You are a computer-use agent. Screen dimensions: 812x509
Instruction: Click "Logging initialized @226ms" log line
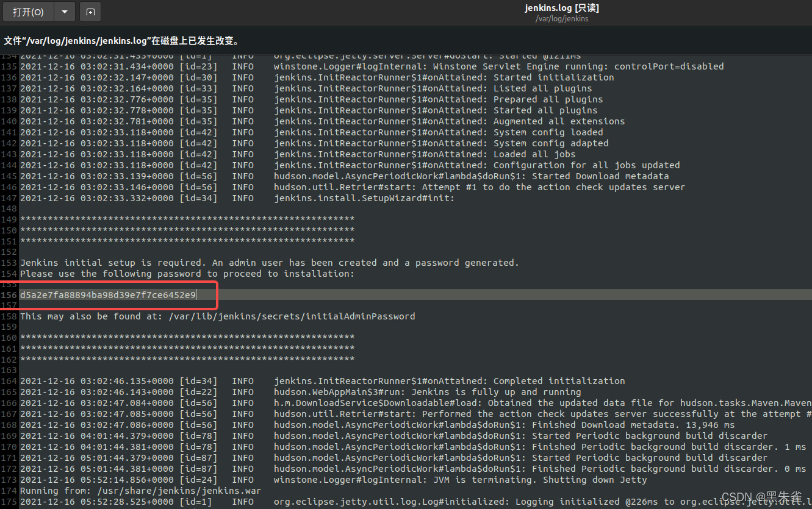(x=416, y=502)
